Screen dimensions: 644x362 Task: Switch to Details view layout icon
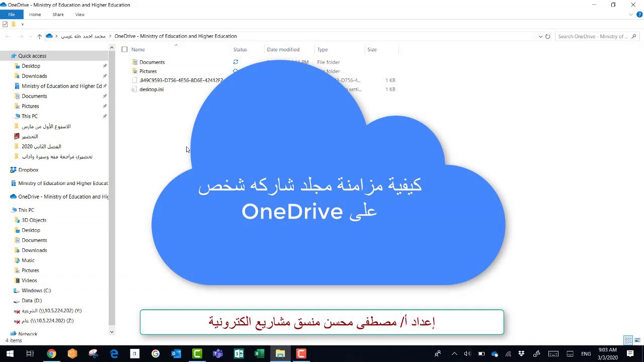click(628, 340)
